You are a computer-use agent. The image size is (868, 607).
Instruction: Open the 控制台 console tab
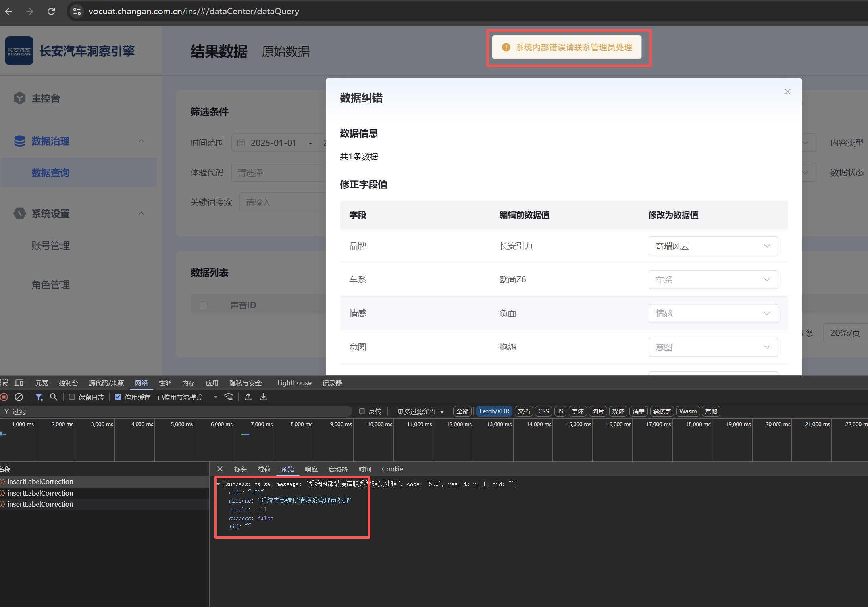pos(68,383)
